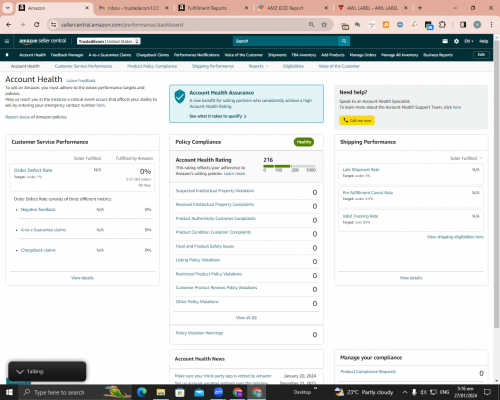The height and width of the screenshot is (400, 500).
Task: Collapse the Talking widget chevron
Action: pyautogui.click(x=20, y=372)
